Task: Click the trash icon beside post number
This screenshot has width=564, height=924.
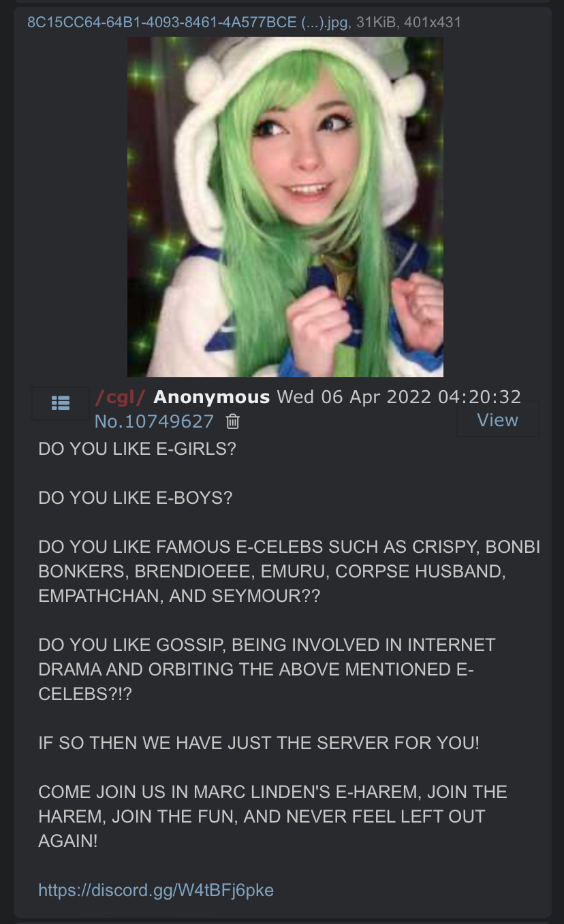Action: [232, 421]
